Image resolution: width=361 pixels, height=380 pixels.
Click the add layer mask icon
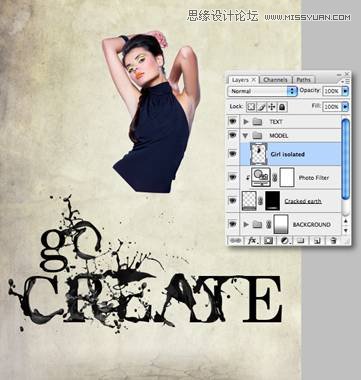[268, 240]
